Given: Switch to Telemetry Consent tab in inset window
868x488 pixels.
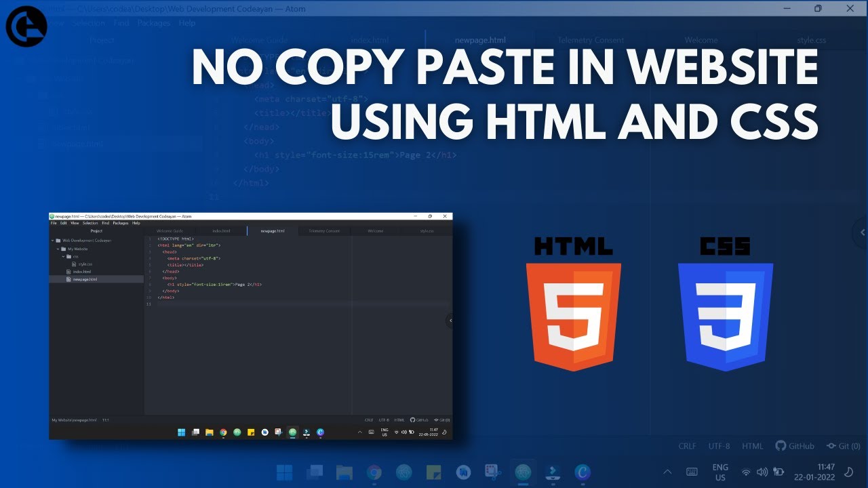Looking at the screenshot, I should tap(324, 231).
